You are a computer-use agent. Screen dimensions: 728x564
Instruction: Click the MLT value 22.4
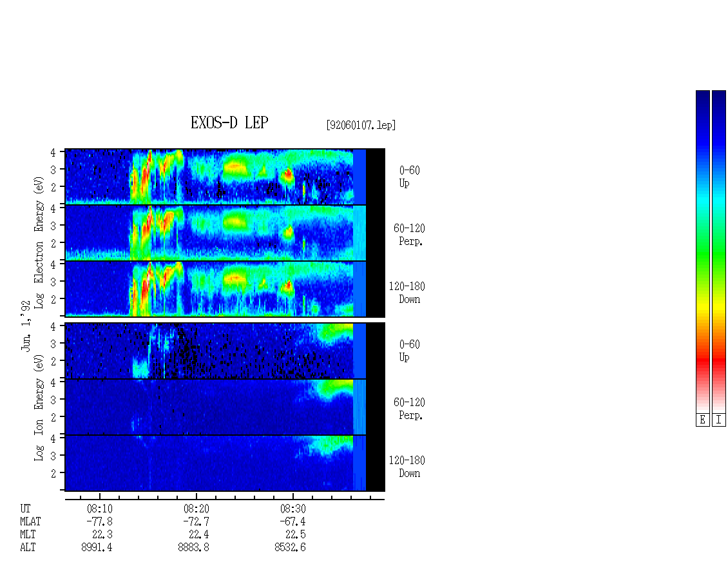pos(198,535)
